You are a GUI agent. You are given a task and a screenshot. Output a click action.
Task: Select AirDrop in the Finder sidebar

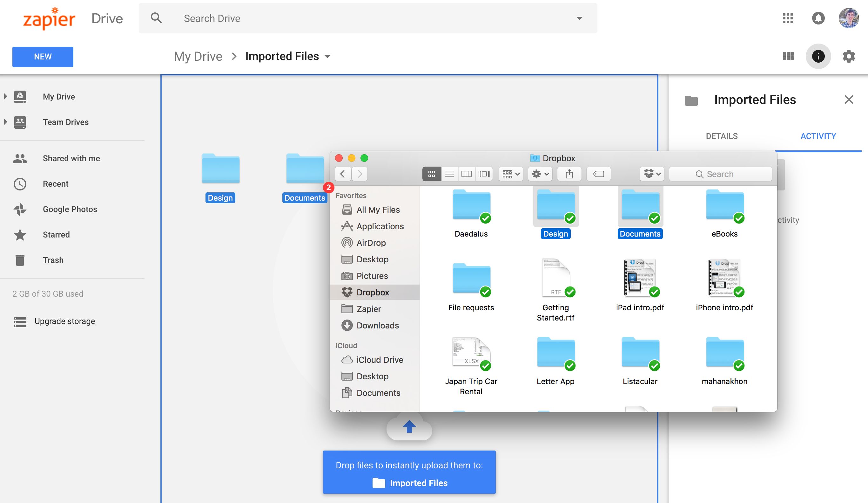371,243
